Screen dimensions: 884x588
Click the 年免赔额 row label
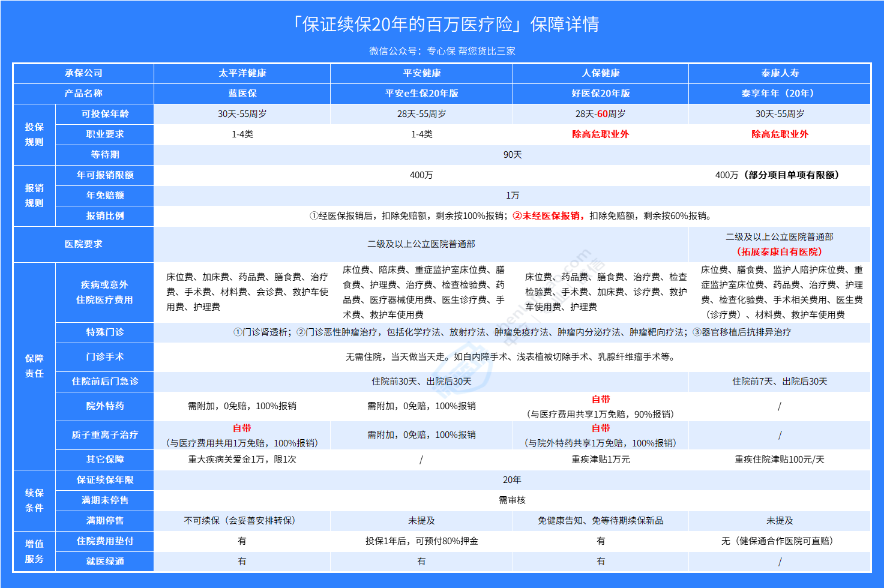105,196
